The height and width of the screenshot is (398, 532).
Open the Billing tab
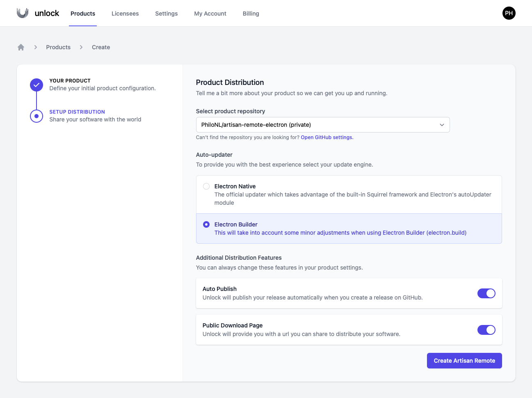coord(251,14)
